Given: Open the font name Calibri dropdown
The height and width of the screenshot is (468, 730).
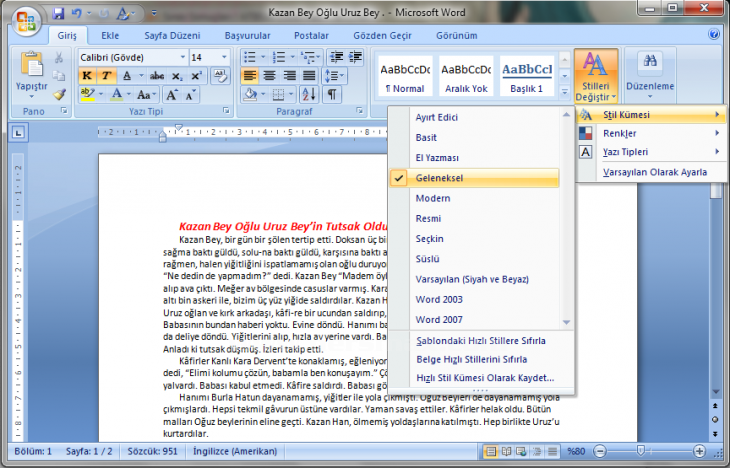Looking at the screenshot, I should pyautogui.click(x=182, y=57).
